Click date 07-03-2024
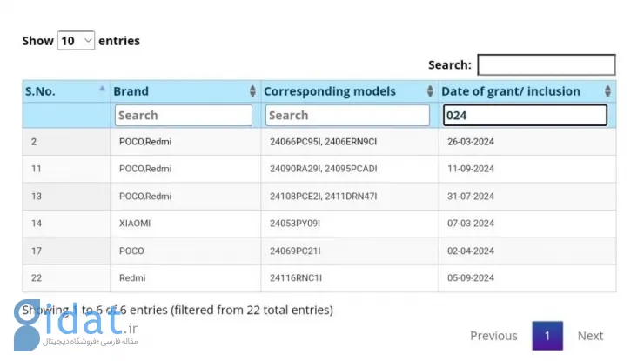The image size is (644, 361). [x=471, y=224]
